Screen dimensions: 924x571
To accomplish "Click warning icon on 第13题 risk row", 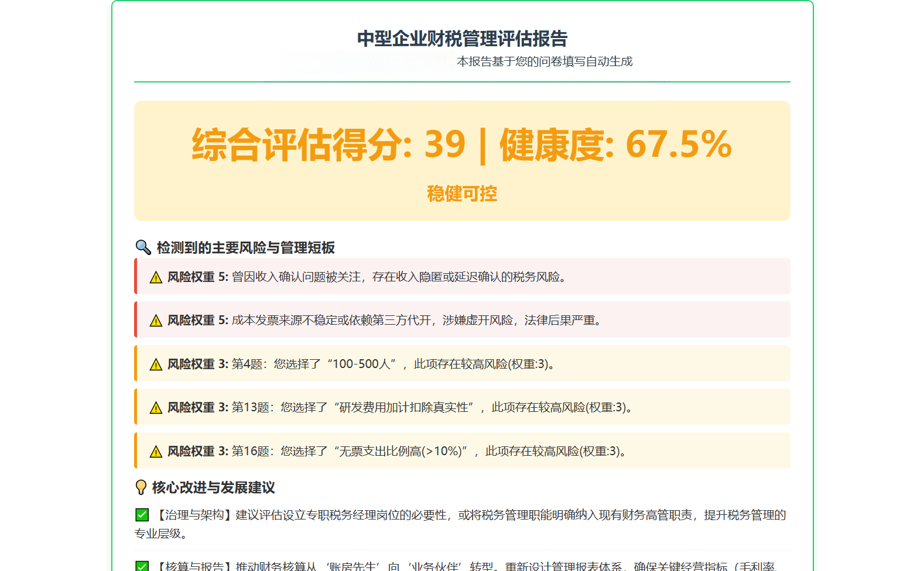I will point(156,408).
